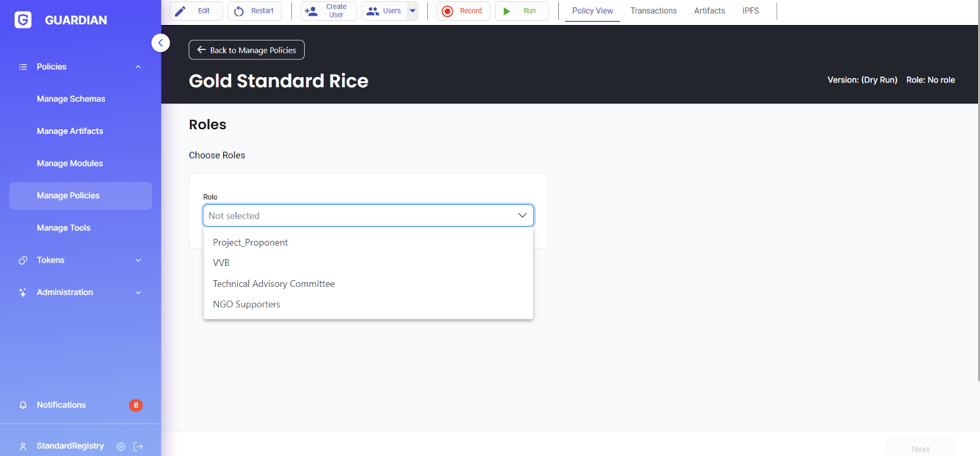Screen dimensions: 980x456
Task: Collapse the sidebar with the arrow button
Action: point(160,43)
